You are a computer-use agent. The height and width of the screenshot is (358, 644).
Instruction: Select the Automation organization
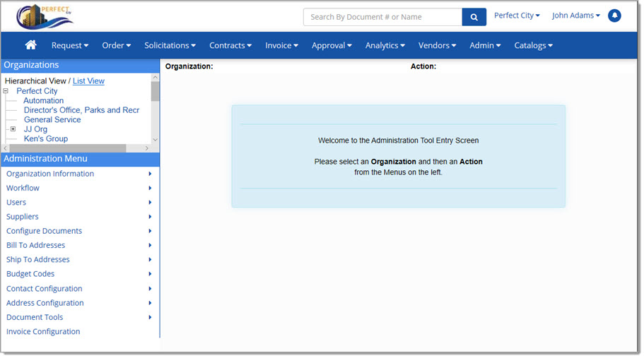[x=44, y=100]
